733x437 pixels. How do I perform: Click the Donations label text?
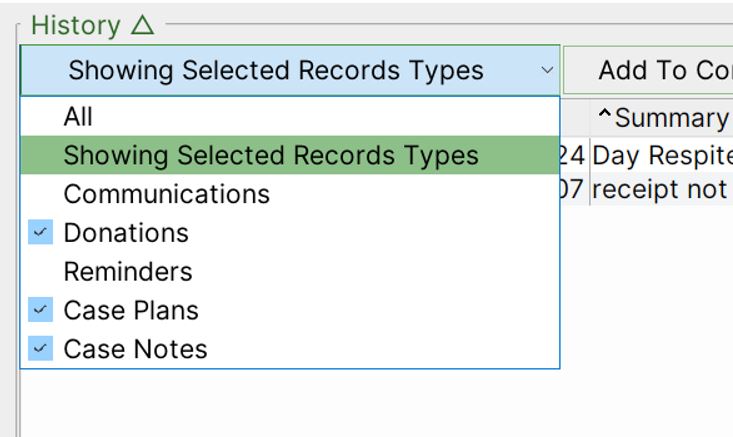click(x=126, y=233)
